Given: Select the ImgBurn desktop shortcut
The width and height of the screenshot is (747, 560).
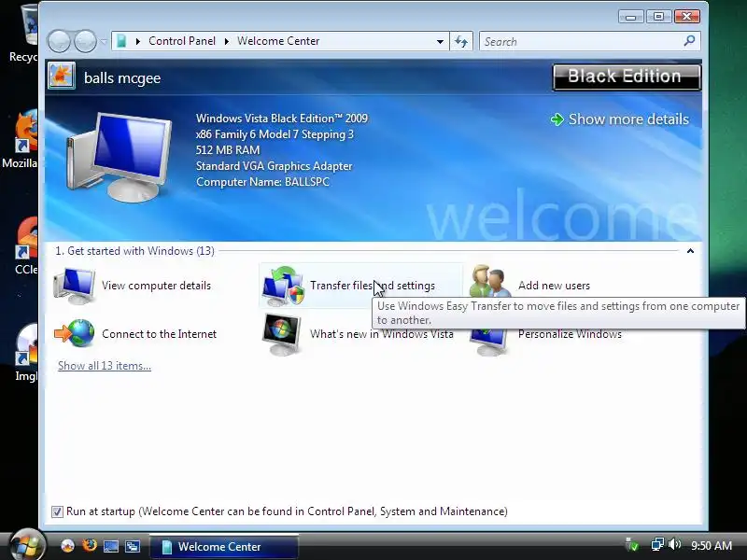Looking at the screenshot, I should tap(27, 353).
